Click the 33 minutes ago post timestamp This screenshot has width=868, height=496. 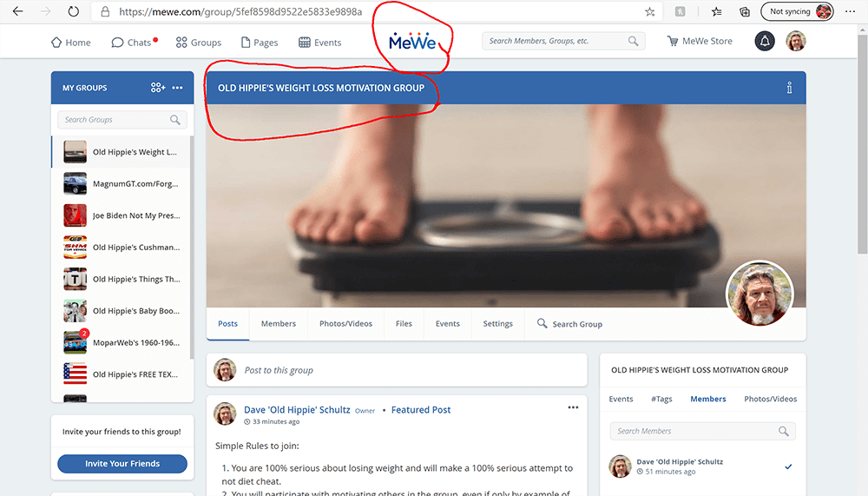click(276, 422)
